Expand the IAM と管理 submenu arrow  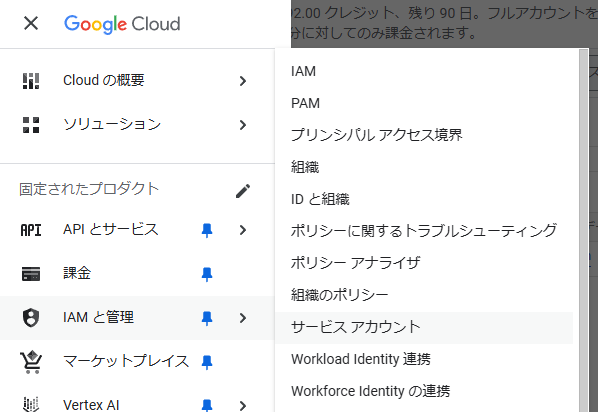(x=243, y=318)
